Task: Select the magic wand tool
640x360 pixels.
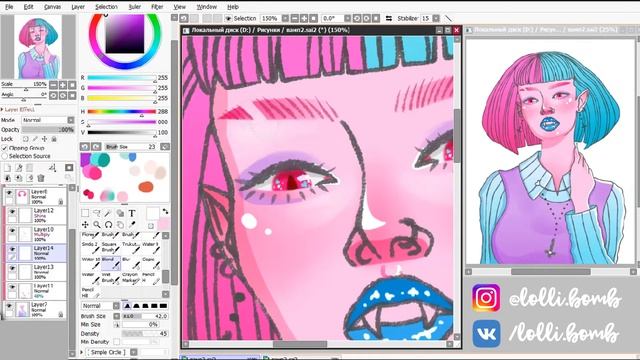Action: tap(108, 213)
